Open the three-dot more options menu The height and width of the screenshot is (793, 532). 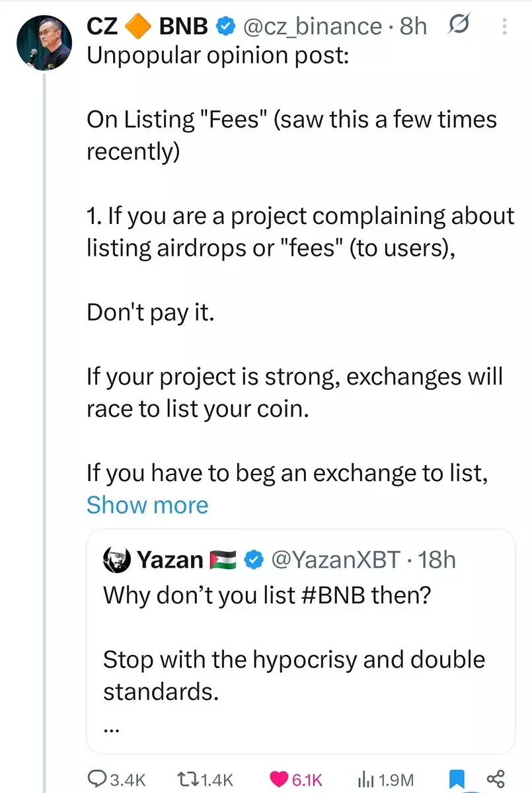click(x=505, y=26)
